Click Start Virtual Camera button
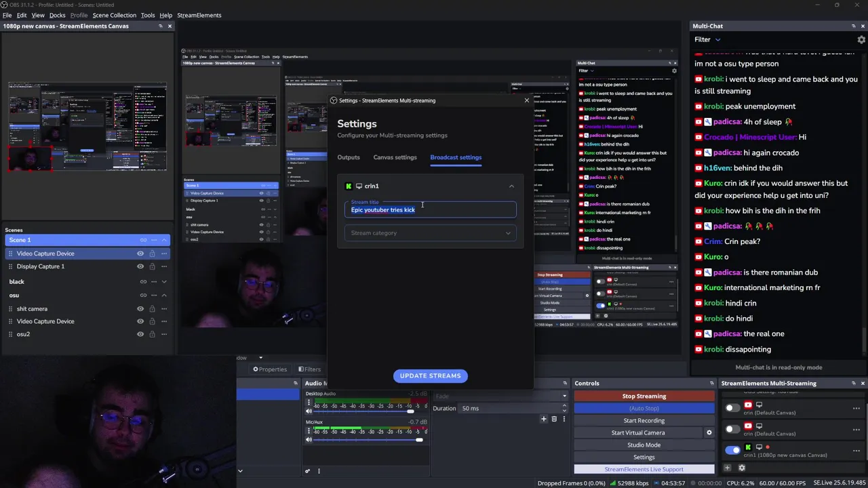The height and width of the screenshot is (488, 868). (637, 432)
